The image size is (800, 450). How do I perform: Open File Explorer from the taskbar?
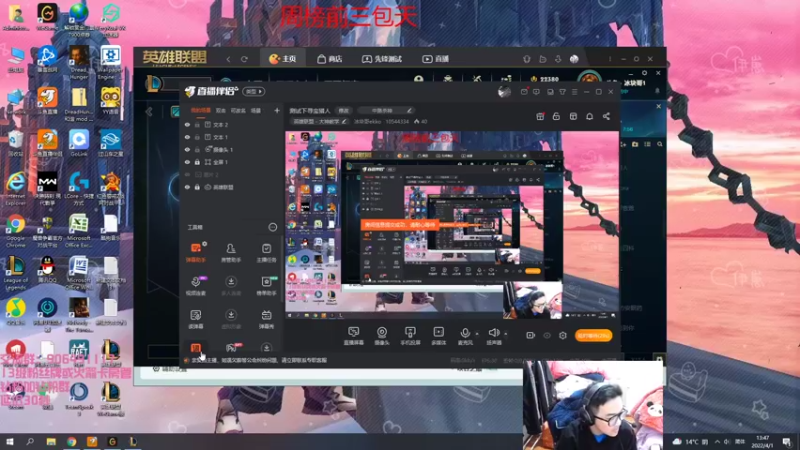coord(51,442)
